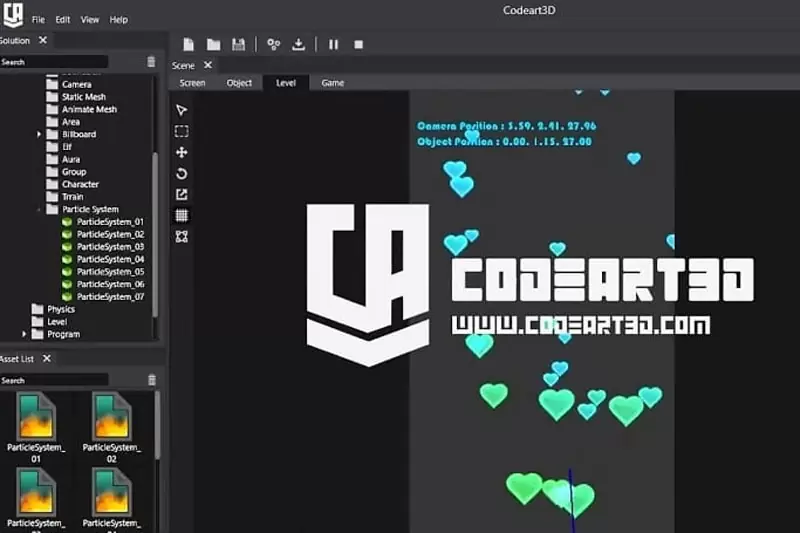The width and height of the screenshot is (800, 533).
Task: Open the Edit menu
Action: (x=63, y=19)
